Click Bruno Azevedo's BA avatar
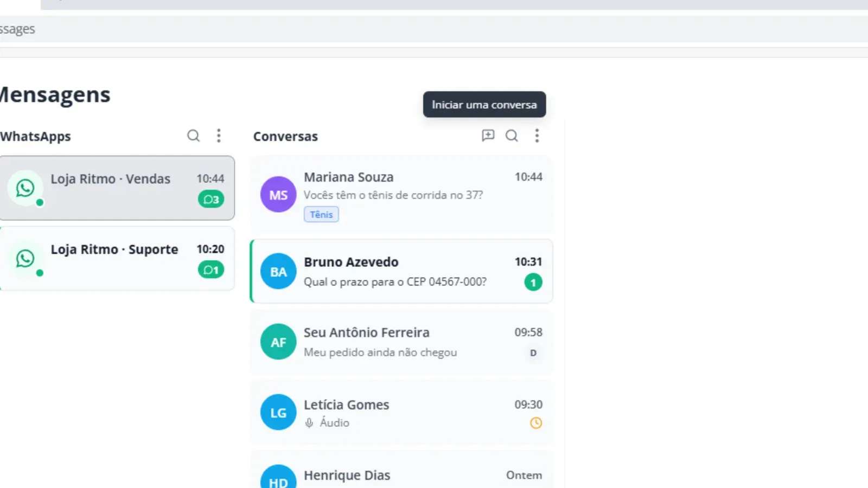The image size is (868, 488). pos(278,272)
